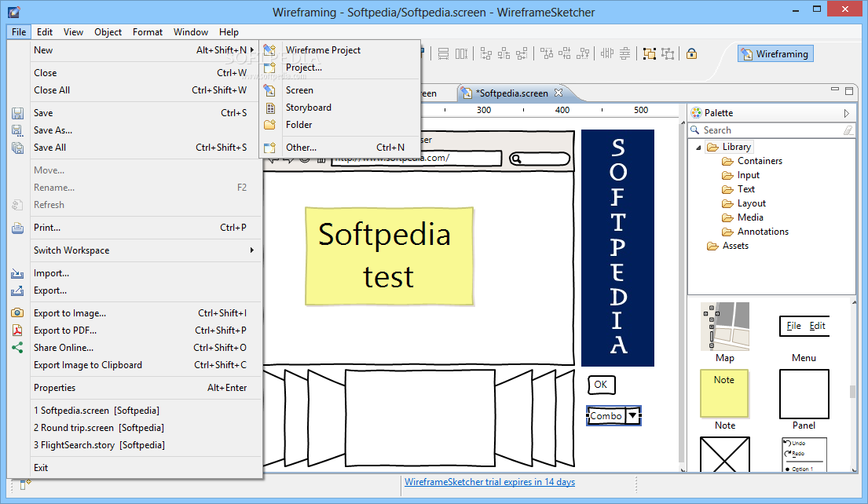The height and width of the screenshot is (504, 868).
Task: Click the Palette Search field
Action: [771, 130]
